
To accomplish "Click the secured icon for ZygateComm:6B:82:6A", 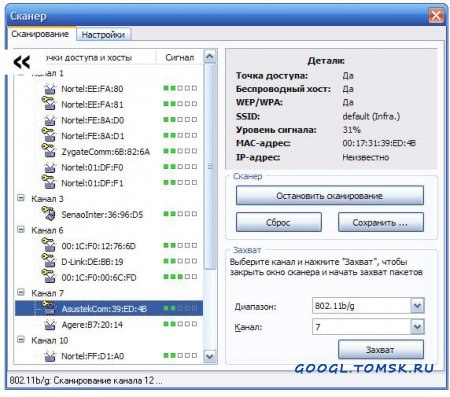I will coord(49,150).
